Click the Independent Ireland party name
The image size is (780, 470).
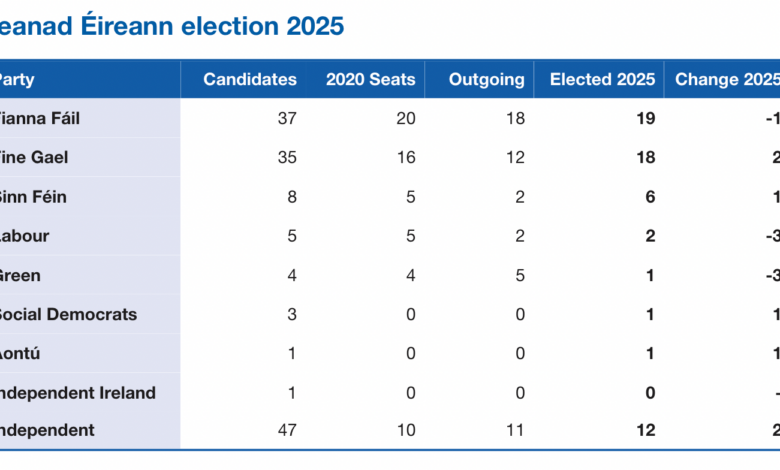[78, 392]
